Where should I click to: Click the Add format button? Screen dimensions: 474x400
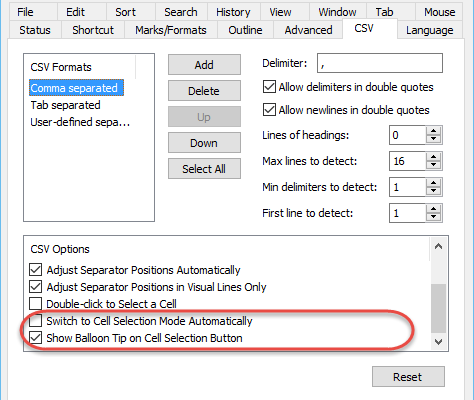click(x=204, y=65)
